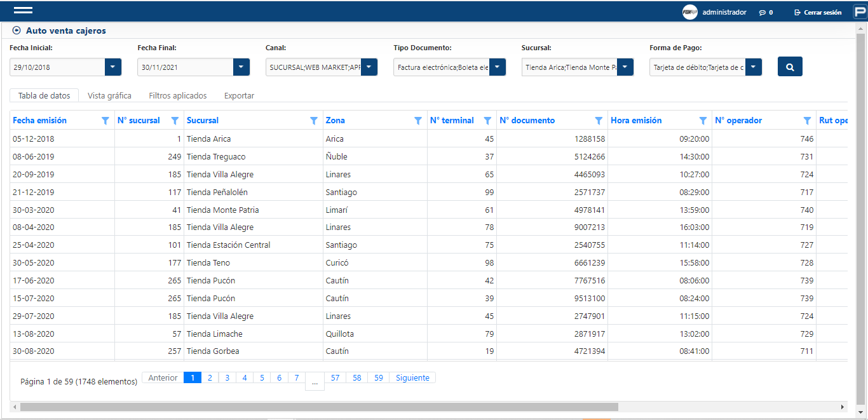Select the Tienda Gorbea cell
This screenshot has height=420, width=868.
click(254, 351)
